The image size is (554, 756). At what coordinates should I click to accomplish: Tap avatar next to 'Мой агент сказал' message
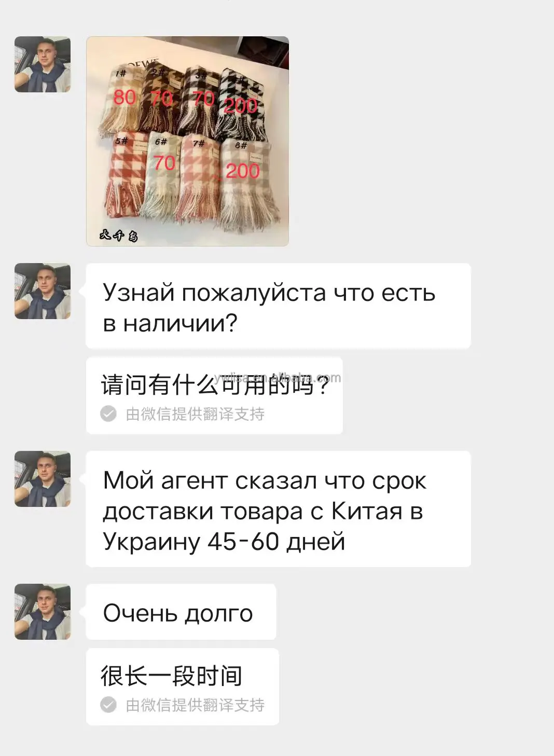pyautogui.click(x=43, y=479)
